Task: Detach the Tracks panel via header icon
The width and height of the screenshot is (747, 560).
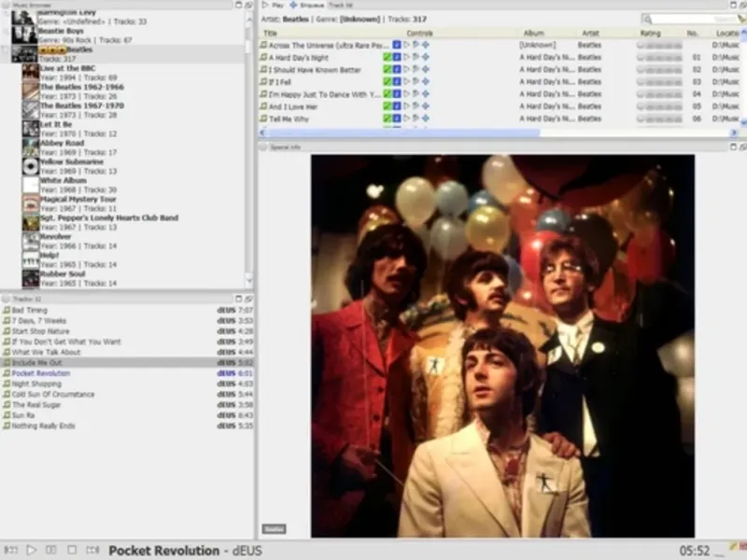Action: (248, 299)
